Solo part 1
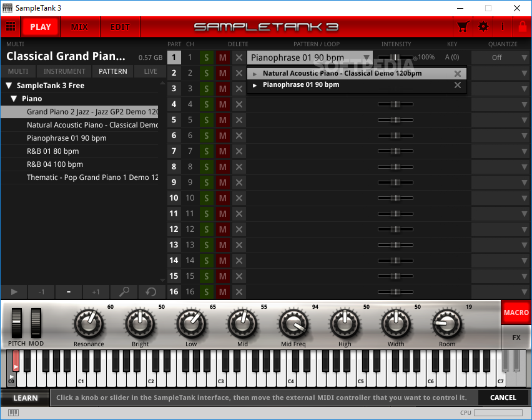532x420 pixels. (x=206, y=57)
